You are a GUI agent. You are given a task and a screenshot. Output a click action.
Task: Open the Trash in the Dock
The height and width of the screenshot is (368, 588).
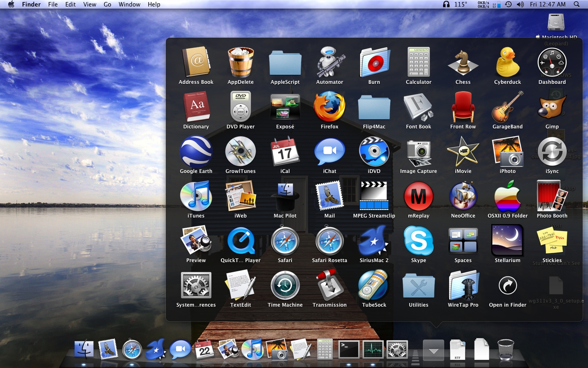(506, 349)
